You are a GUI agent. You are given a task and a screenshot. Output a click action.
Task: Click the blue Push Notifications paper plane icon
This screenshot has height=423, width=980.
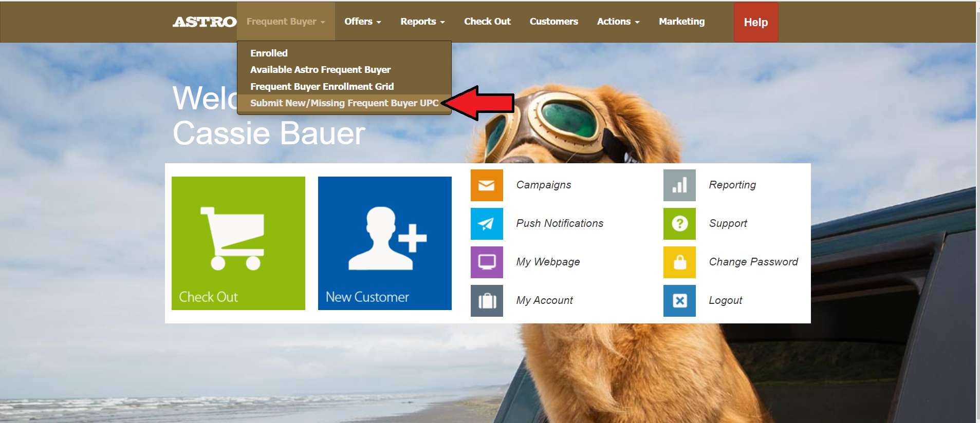pos(487,224)
